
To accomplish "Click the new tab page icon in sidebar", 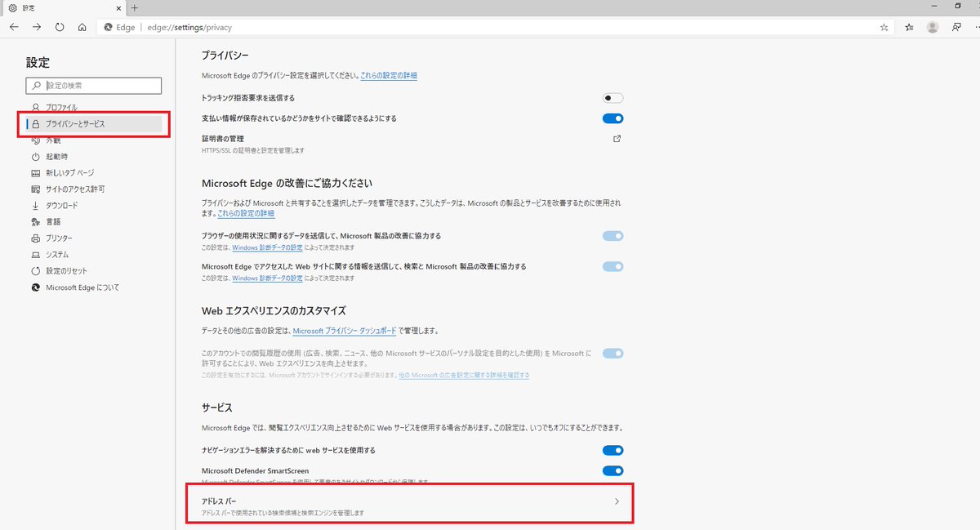I will point(35,172).
